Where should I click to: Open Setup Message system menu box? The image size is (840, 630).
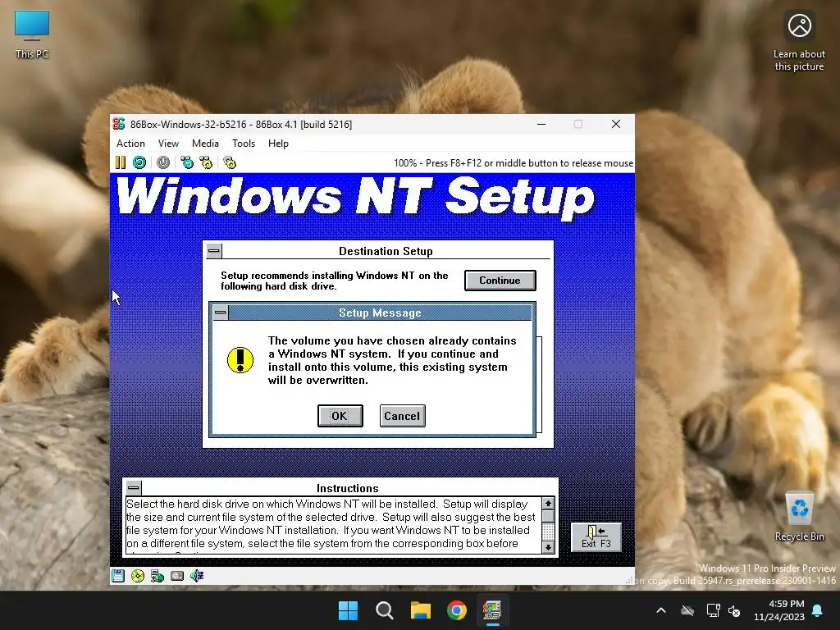coord(221,313)
